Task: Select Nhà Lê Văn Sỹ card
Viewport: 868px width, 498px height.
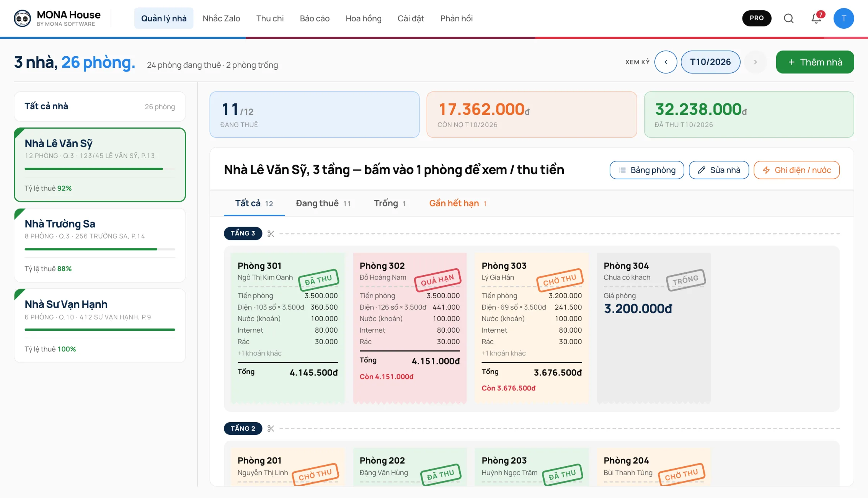Action: [100, 165]
